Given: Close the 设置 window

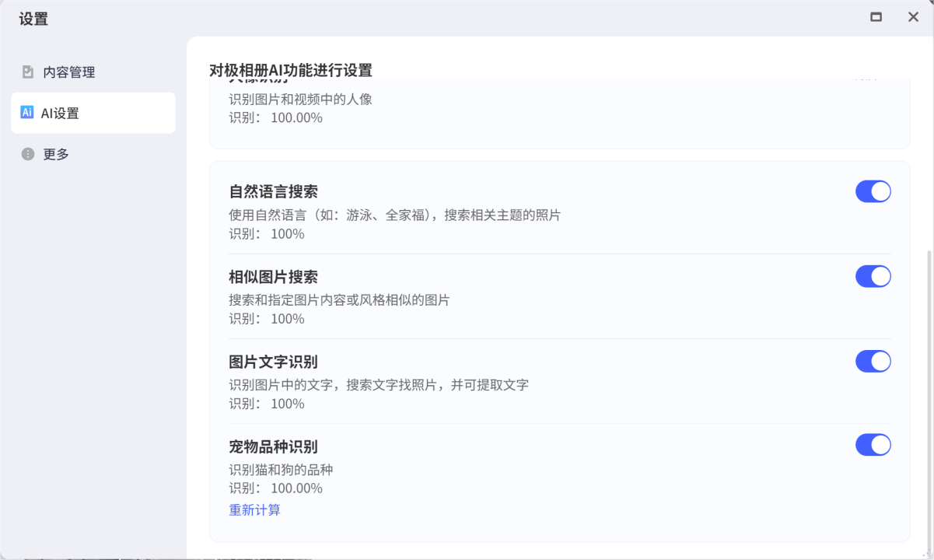Looking at the screenshot, I should coord(913,17).
